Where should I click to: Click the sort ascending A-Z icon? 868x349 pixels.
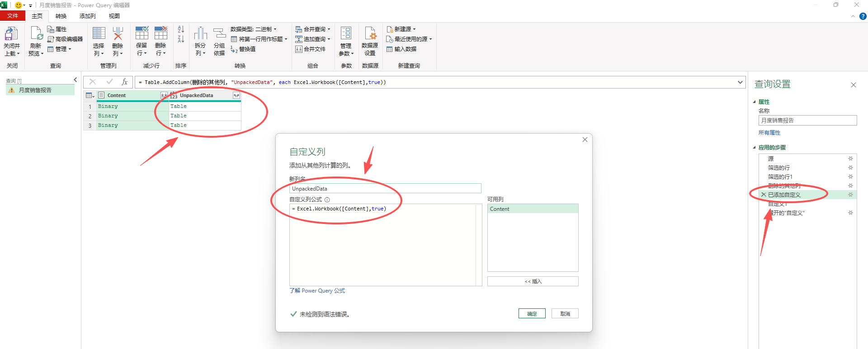coord(181,29)
